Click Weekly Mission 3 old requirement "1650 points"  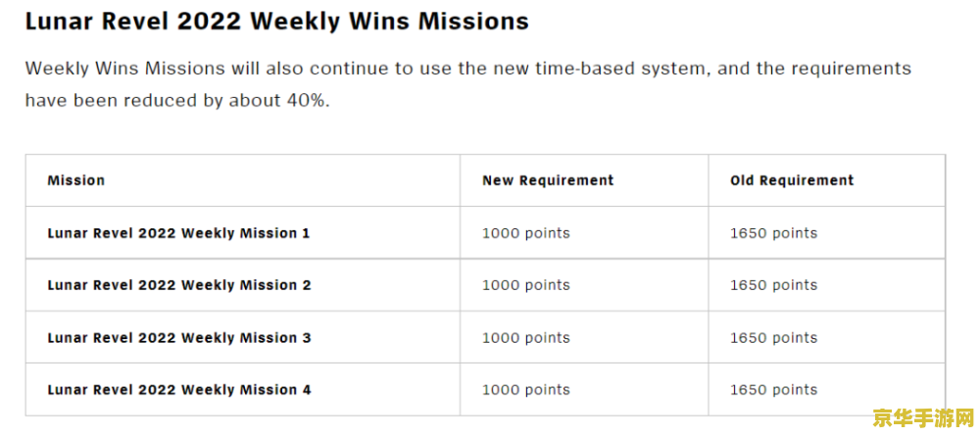[x=773, y=338]
